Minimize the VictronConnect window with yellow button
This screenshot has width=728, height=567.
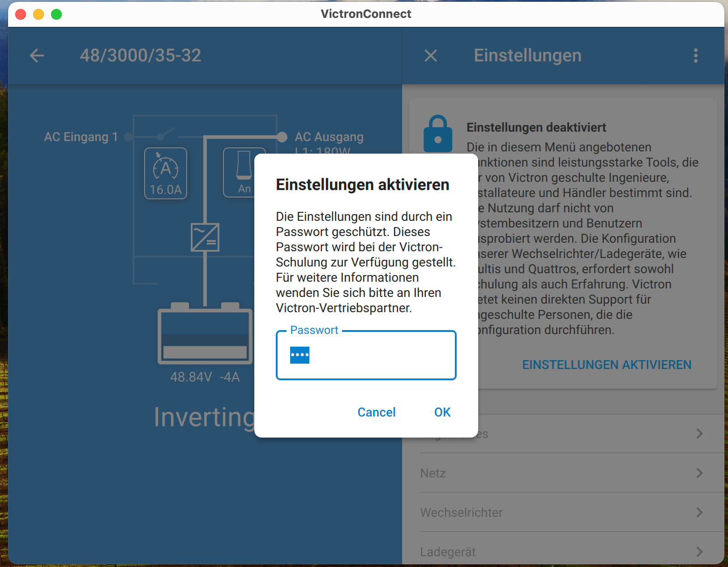[39, 14]
